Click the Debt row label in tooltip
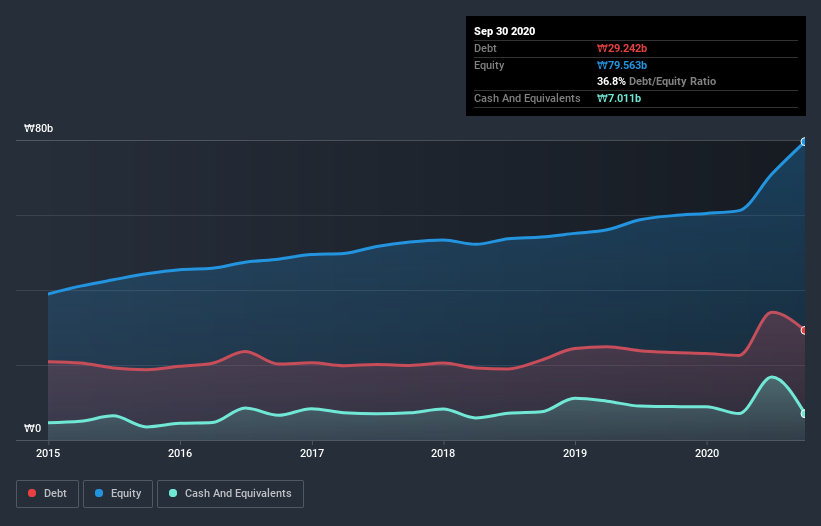821x526 pixels. 485,48
